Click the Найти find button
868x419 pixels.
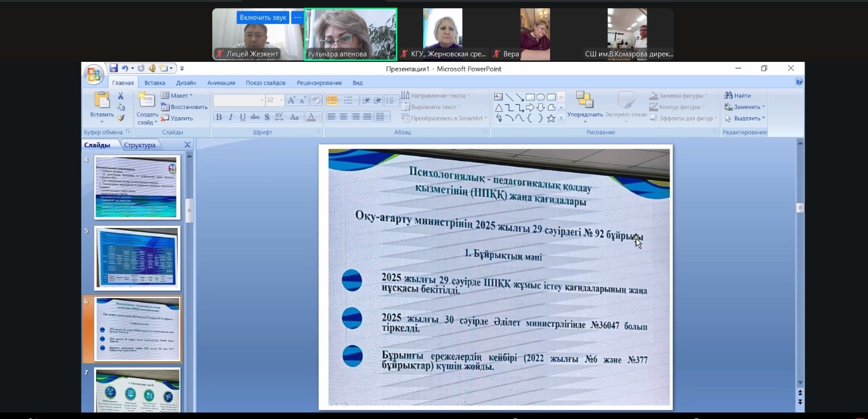tap(738, 96)
